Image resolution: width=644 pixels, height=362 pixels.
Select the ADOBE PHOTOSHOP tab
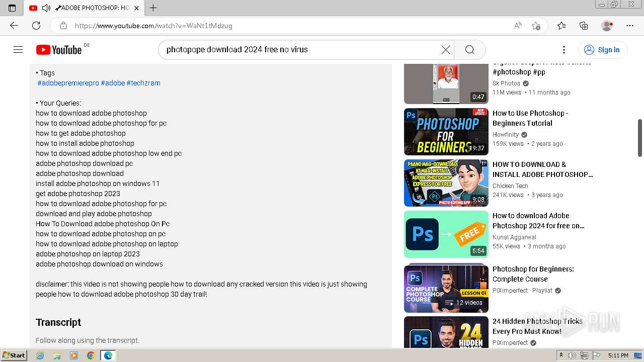[x=84, y=8]
